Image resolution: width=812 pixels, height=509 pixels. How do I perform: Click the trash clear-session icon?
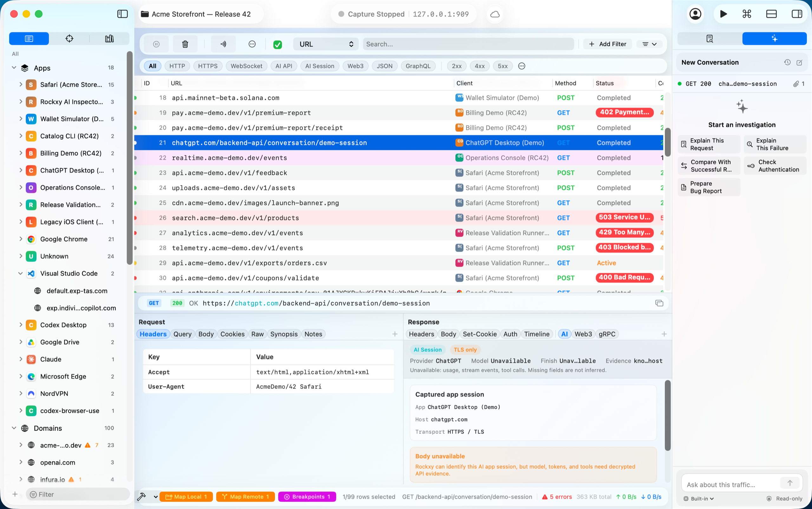(185, 44)
